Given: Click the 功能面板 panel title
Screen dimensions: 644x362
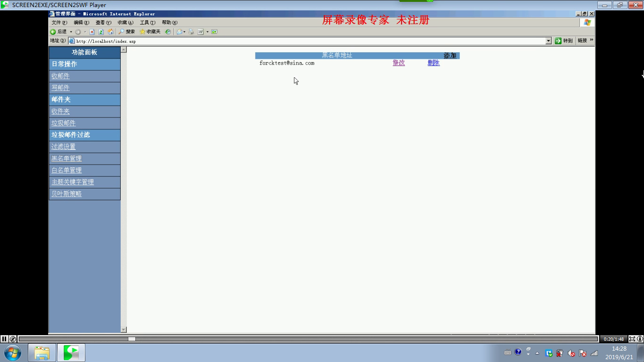Looking at the screenshot, I should (x=84, y=52).
